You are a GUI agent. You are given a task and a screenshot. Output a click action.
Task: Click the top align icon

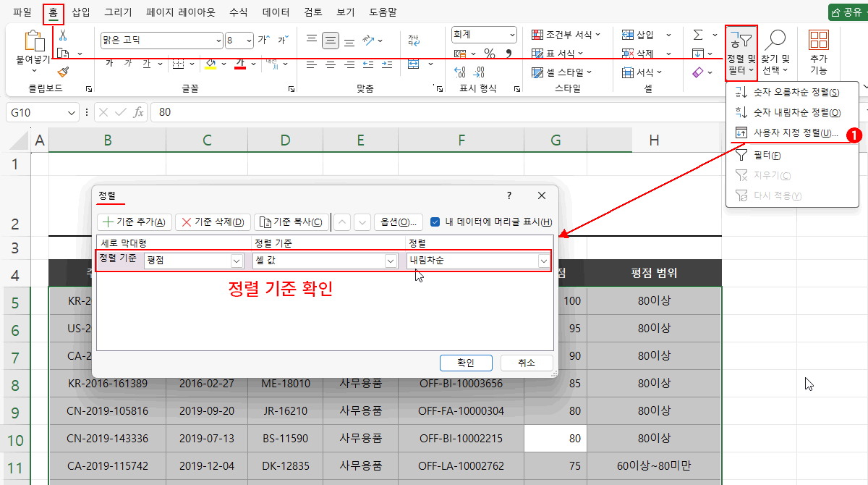312,40
